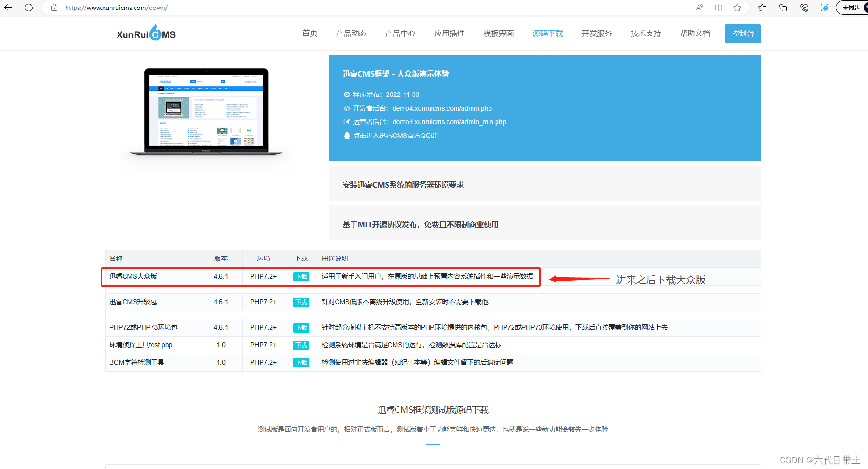
Task: Click the 控制台 button
Action: tap(742, 34)
